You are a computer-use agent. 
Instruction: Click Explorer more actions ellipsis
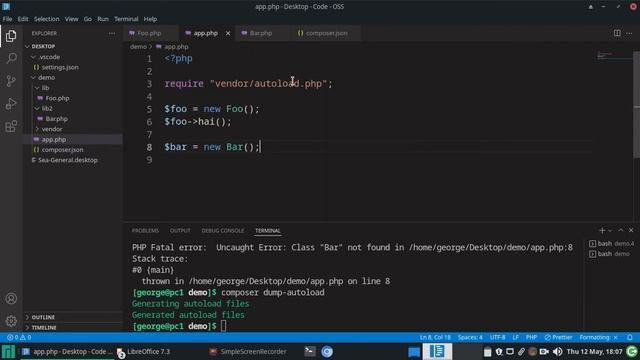pyautogui.click(x=112, y=33)
